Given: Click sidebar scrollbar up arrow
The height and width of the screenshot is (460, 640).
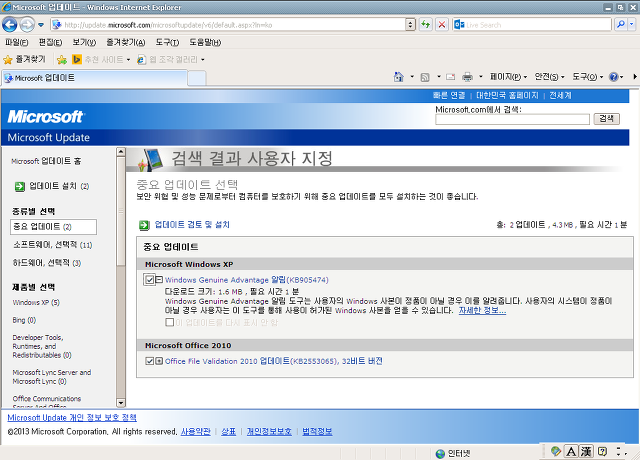Looking at the screenshot, I should [x=121, y=152].
